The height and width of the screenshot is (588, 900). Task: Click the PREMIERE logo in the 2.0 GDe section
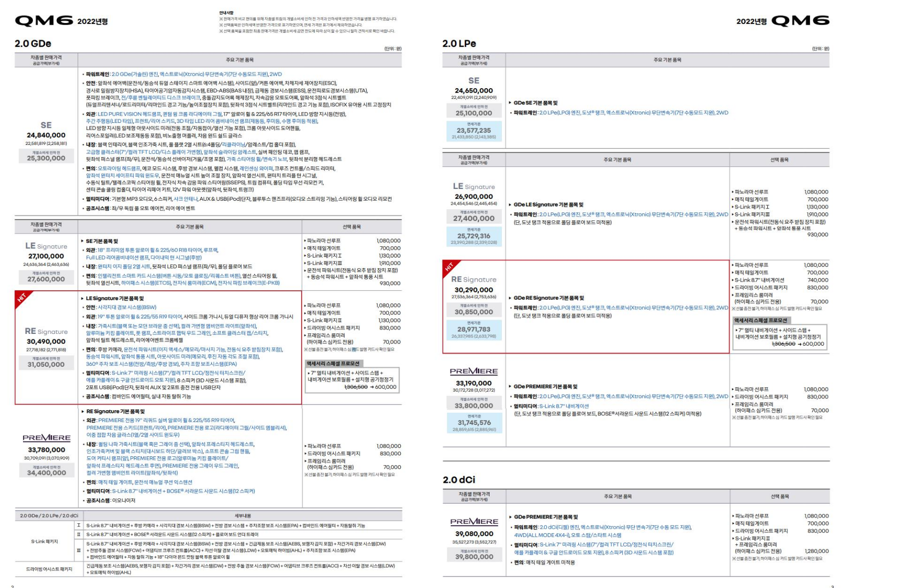pos(47,438)
